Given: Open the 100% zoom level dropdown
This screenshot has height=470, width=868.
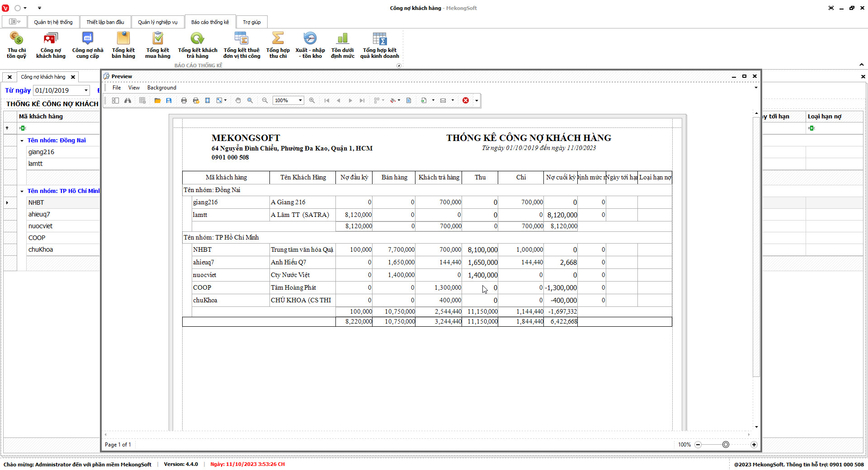Looking at the screenshot, I should point(300,100).
